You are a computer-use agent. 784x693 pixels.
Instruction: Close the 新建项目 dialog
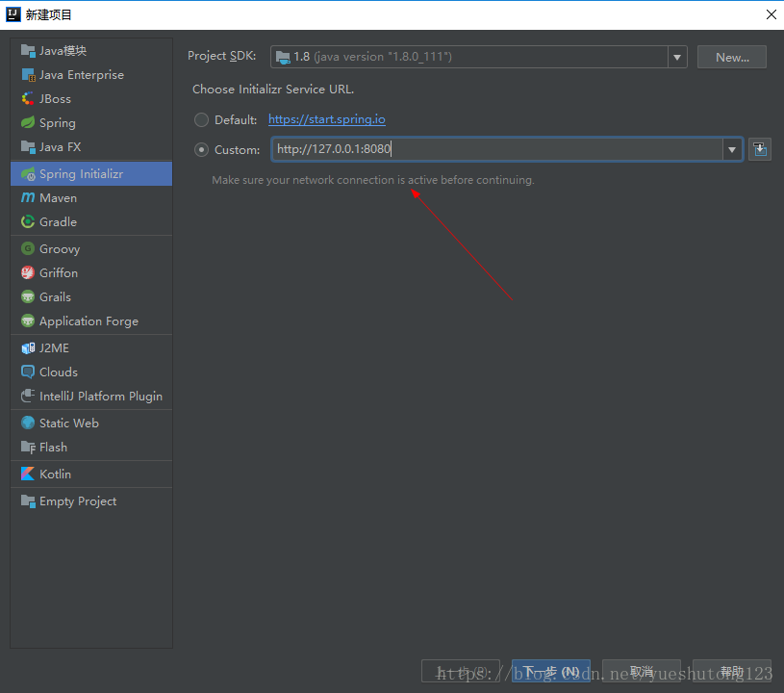tap(771, 14)
